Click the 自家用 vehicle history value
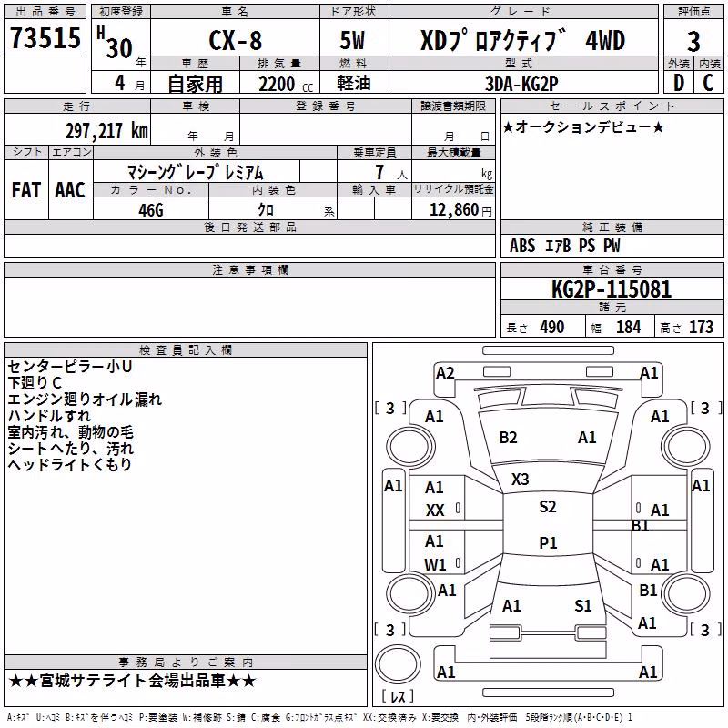The image size is (728, 728). (x=195, y=84)
